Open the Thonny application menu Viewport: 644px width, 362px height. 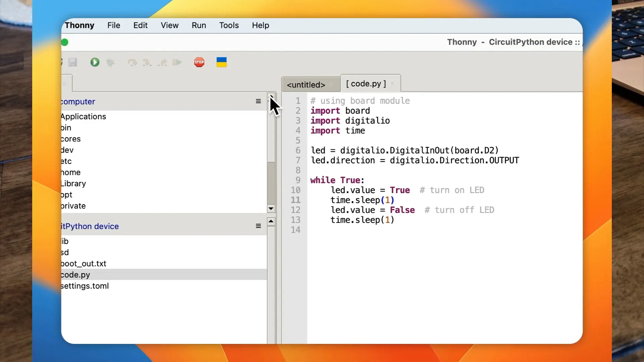point(79,25)
